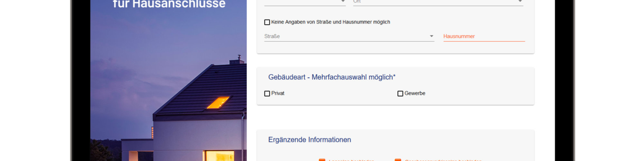Focus the Hausnummer input field
Viewport: 644px width, 161px height.
pos(484,36)
